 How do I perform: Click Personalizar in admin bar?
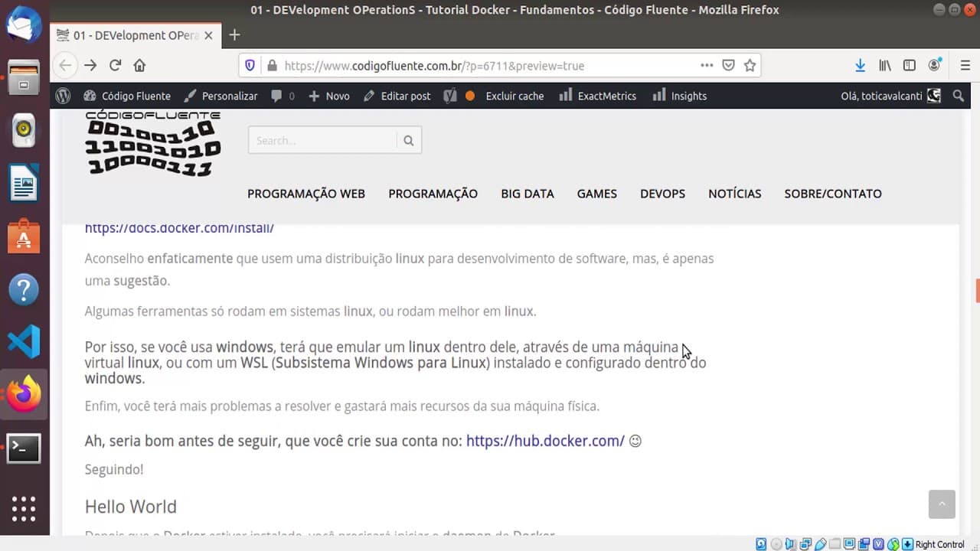point(221,96)
